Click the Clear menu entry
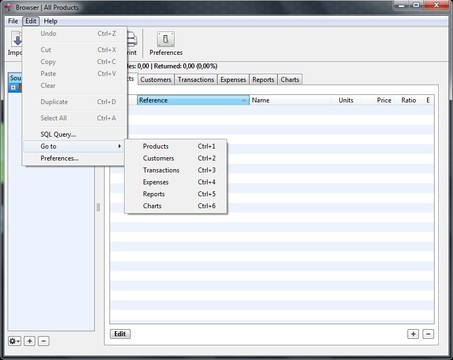Viewport: 453px width, 360px height. [75, 86]
